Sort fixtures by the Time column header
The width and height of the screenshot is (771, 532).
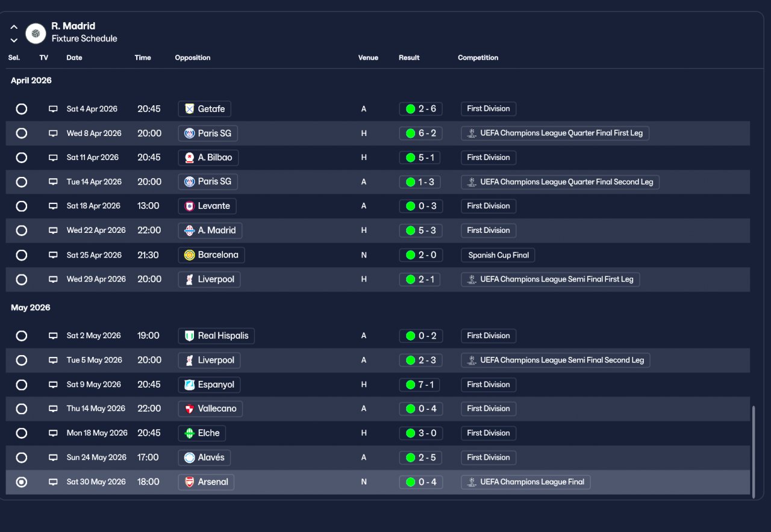coord(143,58)
